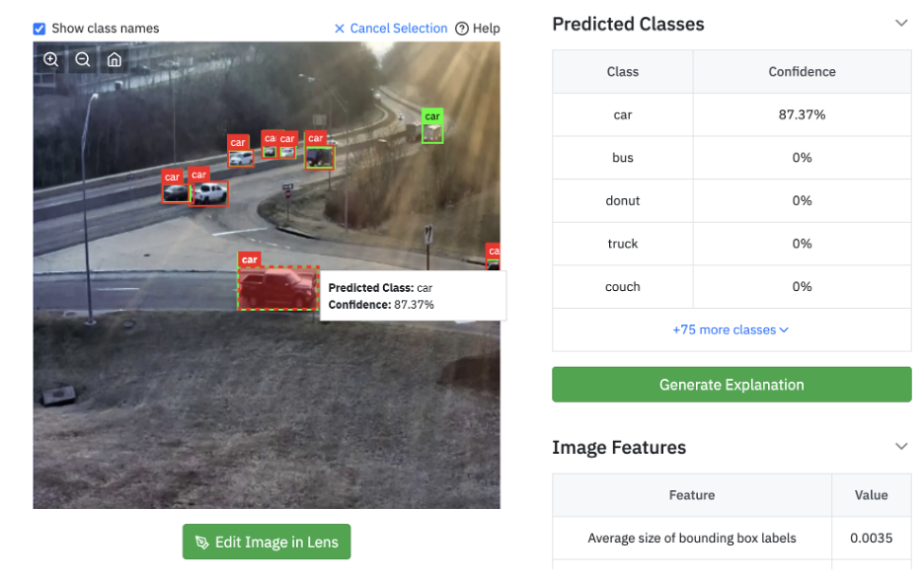
Task: Click the Class column header
Action: click(623, 72)
